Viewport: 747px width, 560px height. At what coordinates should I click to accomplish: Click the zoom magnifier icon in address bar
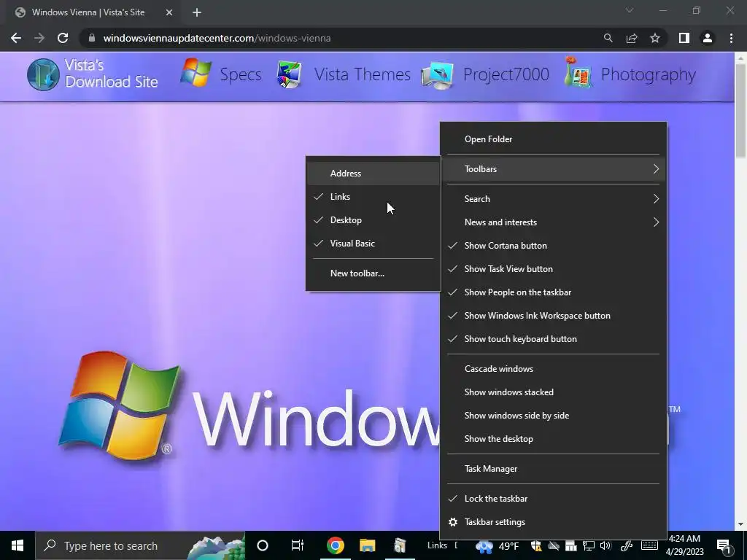point(608,38)
